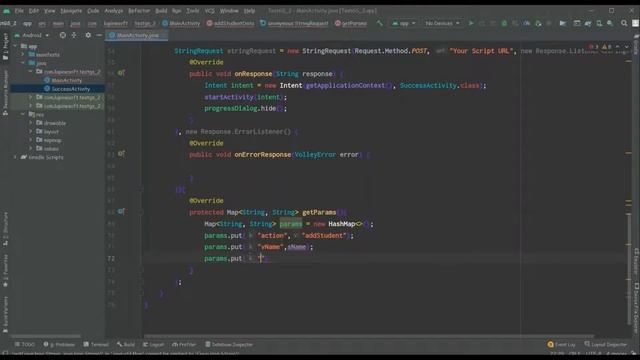
Task: Open the TODO tool window
Action: point(24,344)
